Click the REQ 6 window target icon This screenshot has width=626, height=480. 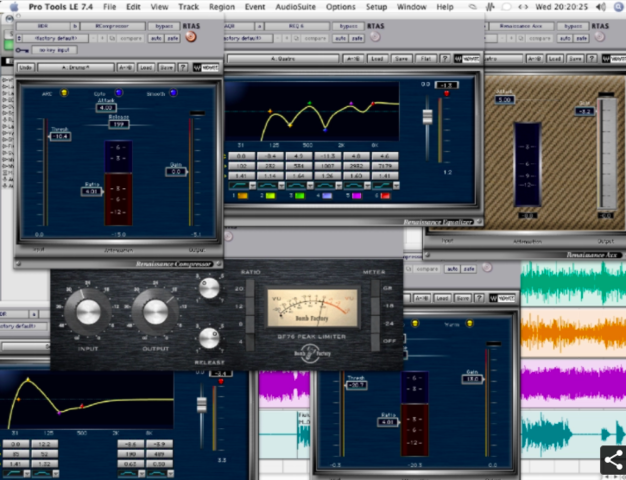coord(375,37)
